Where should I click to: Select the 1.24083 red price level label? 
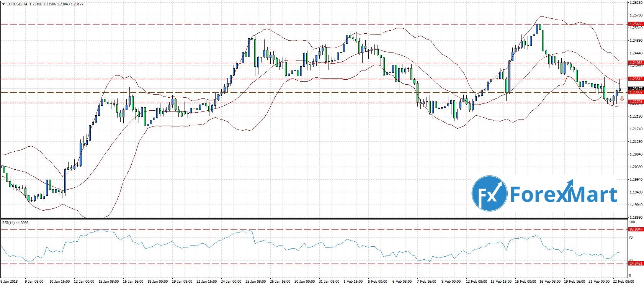pos(636,63)
